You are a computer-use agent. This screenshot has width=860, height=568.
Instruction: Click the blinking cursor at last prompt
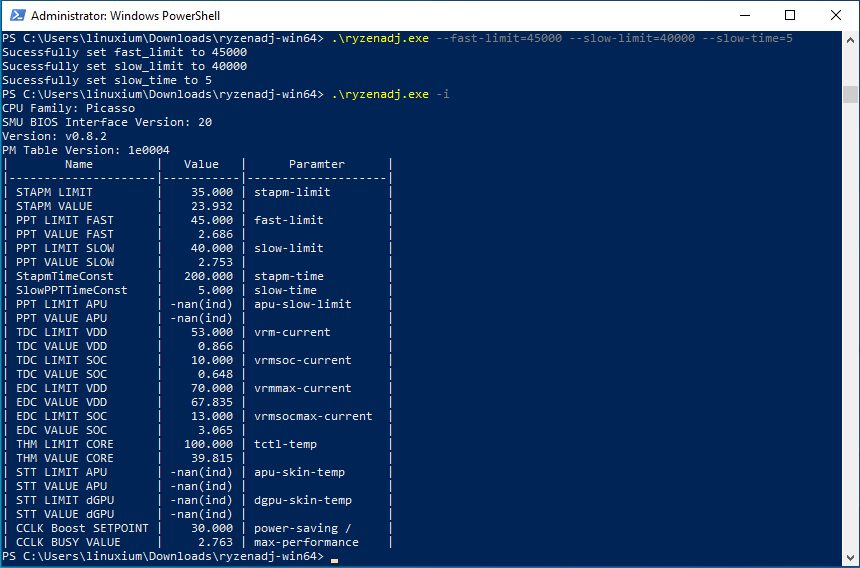coord(335,560)
